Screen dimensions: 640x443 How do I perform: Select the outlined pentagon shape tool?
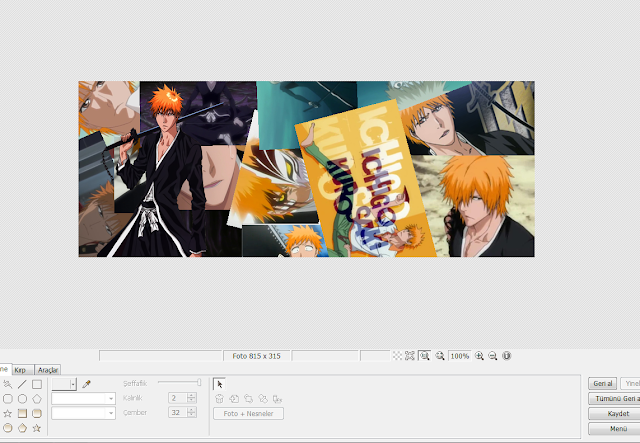coord(37,398)
